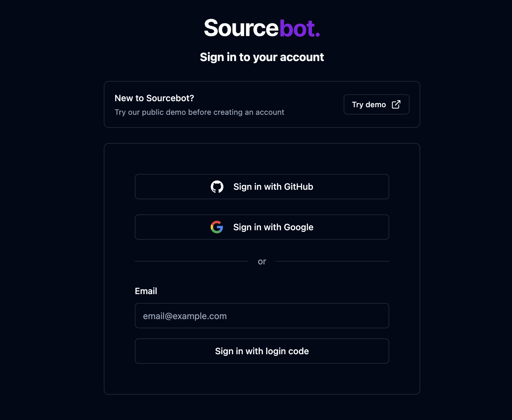Click the divider line left of "or"
Viewport: 512px width, 420px height.
point(191,261)
